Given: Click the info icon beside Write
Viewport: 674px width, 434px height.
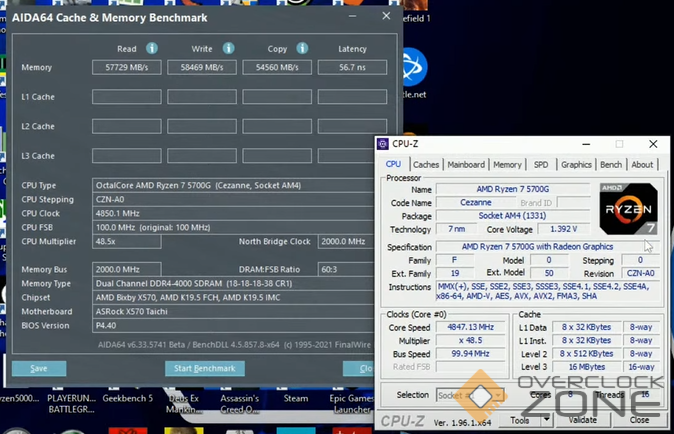Looking at the screenshot, I should [227, 48].
